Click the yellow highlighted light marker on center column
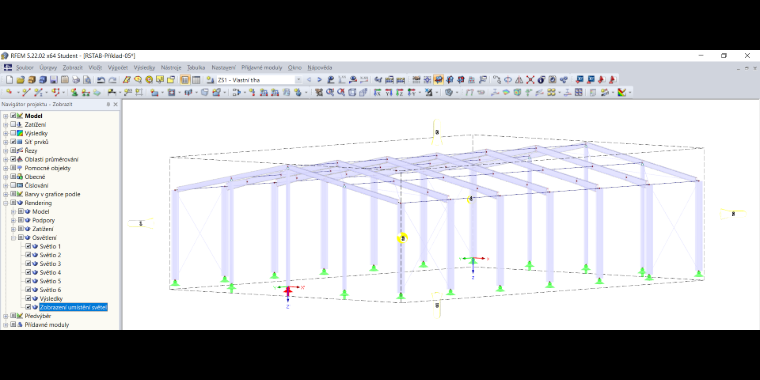Viewport: 760px width, 380px height. [402, 238]
